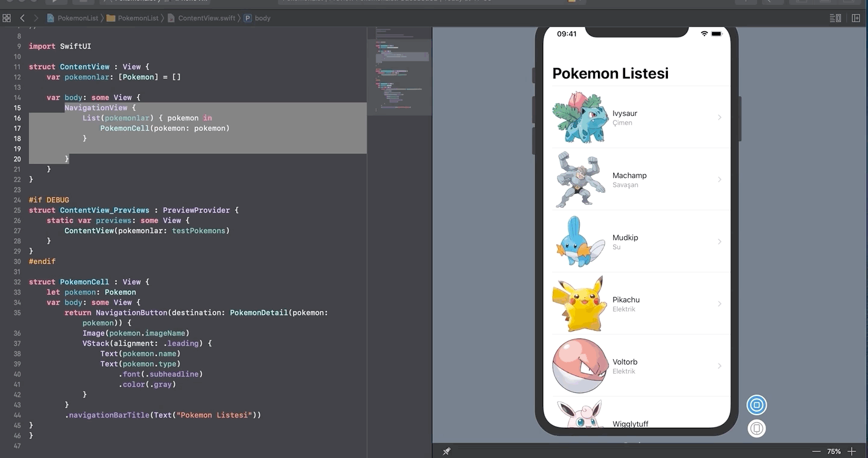Click the NavigationView keyword in the code
Screen dimensions: 868x458
point(96,108)
